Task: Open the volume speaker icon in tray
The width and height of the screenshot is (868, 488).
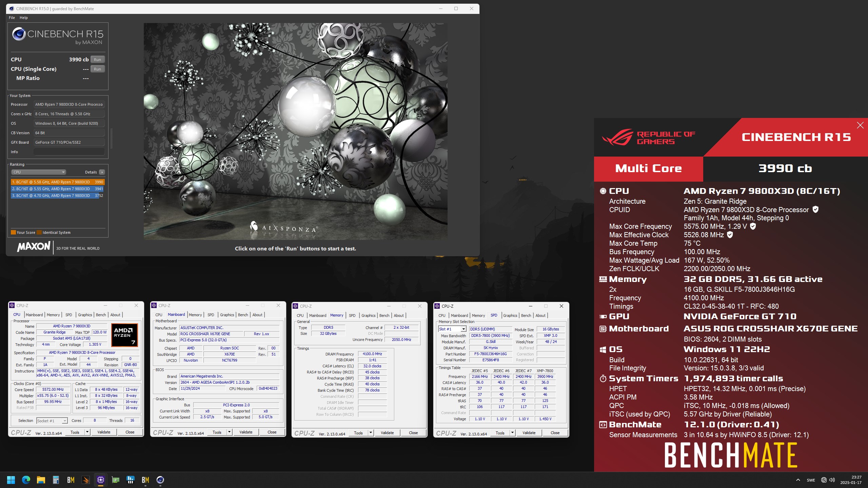Action: click(x=832, y=480)
